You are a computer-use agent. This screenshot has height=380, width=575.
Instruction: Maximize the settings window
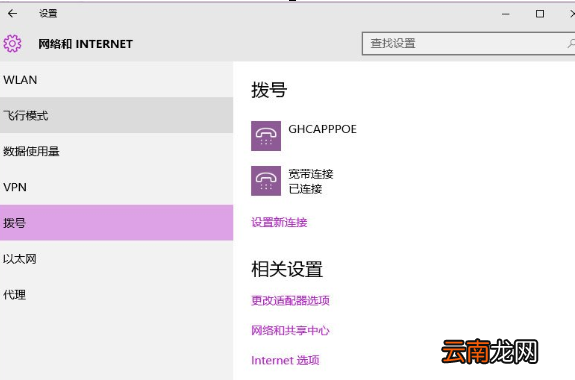coord(540,14)
